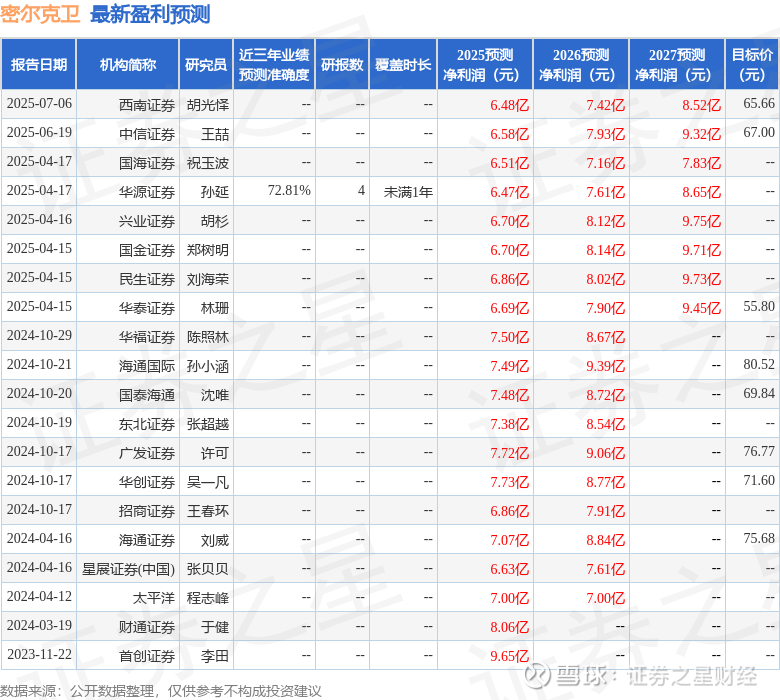Click the target price 69.84

(759, 394)
